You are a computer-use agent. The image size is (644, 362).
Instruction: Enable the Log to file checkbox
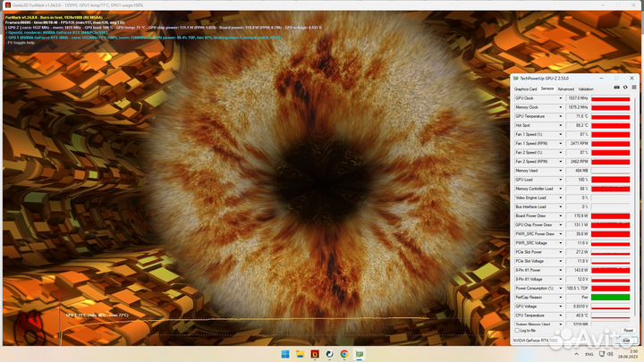point(516,330)
